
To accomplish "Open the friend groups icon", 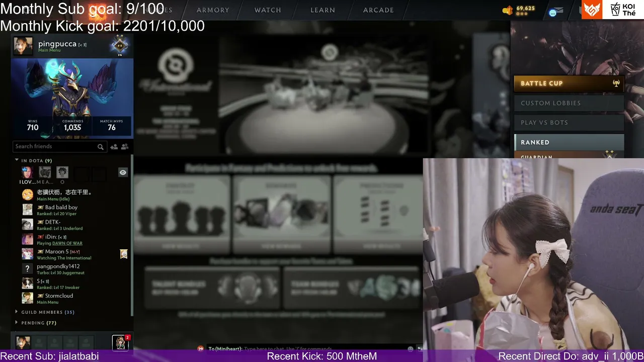I will [x=125, y=147].
